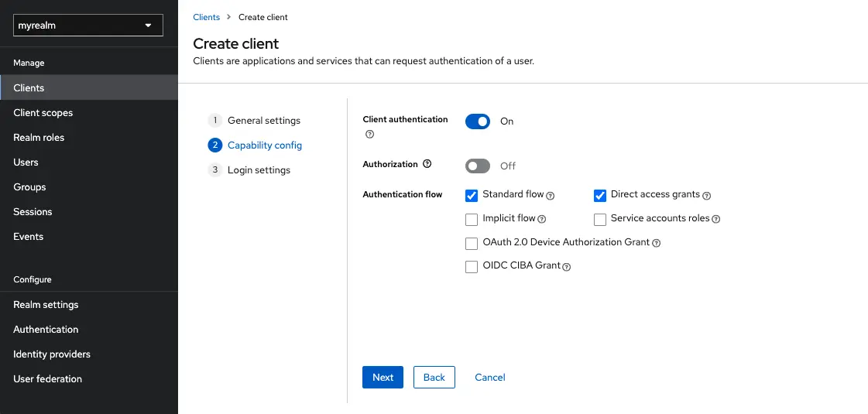Open Groups from sidebar
Screen dimensions: 868x414
coord(88,187)
